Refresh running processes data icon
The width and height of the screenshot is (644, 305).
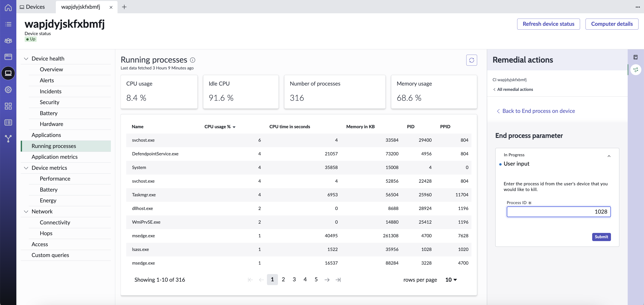tap(471, 60)
